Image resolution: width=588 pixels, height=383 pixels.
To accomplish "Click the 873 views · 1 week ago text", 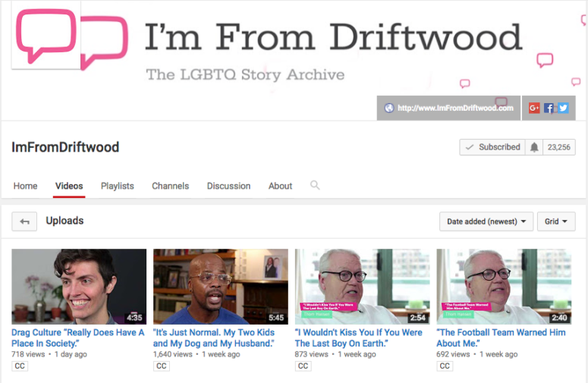I will pos(335,354).
